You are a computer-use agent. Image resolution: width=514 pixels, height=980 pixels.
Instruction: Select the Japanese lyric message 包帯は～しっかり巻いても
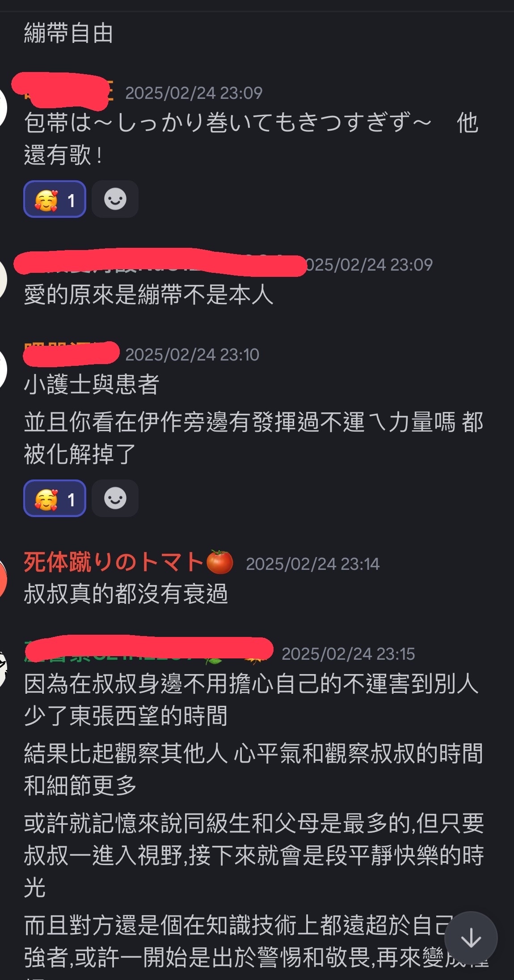pyautogui.click(x=251, y=139)
